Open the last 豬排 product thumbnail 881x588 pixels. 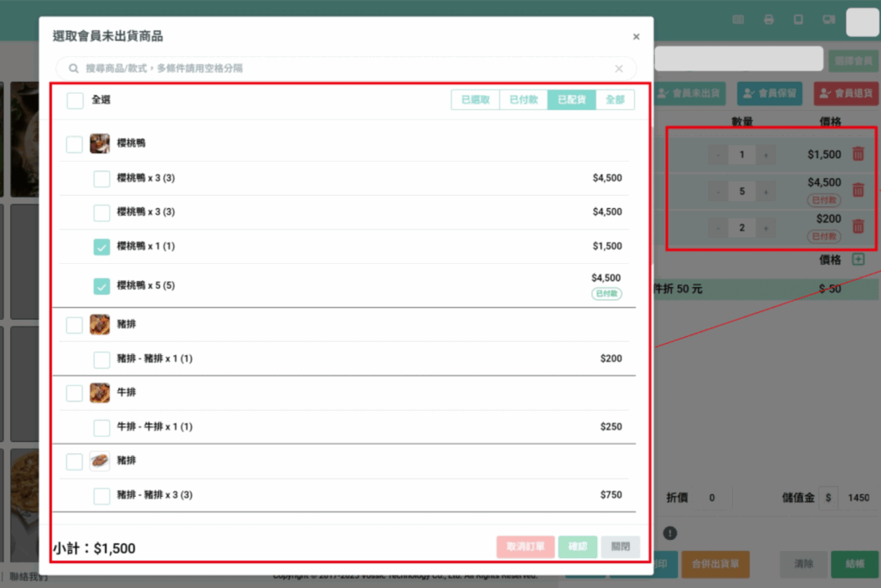[100, 461]
